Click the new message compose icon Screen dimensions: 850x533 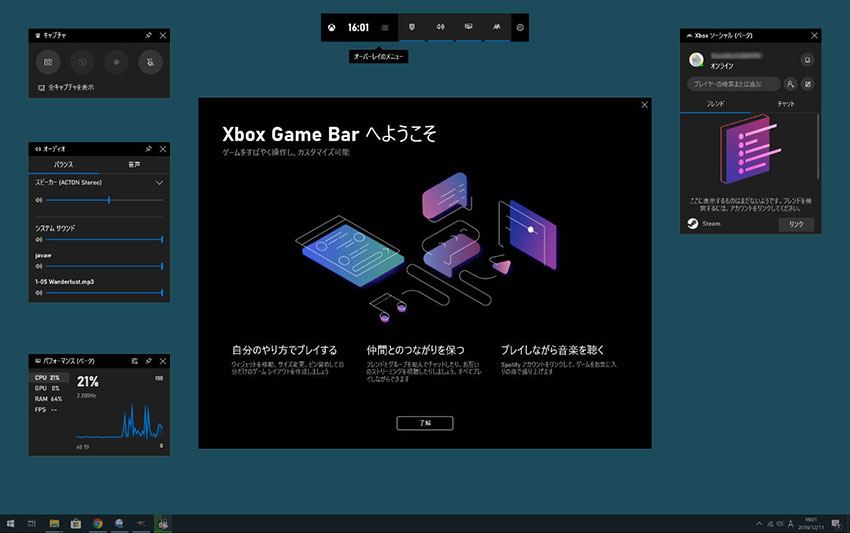coord(808,84)
